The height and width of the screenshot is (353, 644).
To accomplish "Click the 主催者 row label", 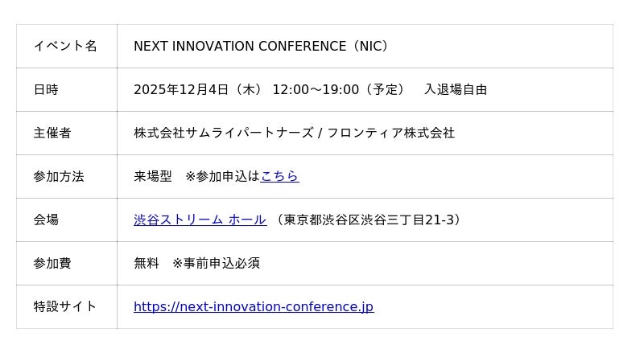I will coord(52,133).
